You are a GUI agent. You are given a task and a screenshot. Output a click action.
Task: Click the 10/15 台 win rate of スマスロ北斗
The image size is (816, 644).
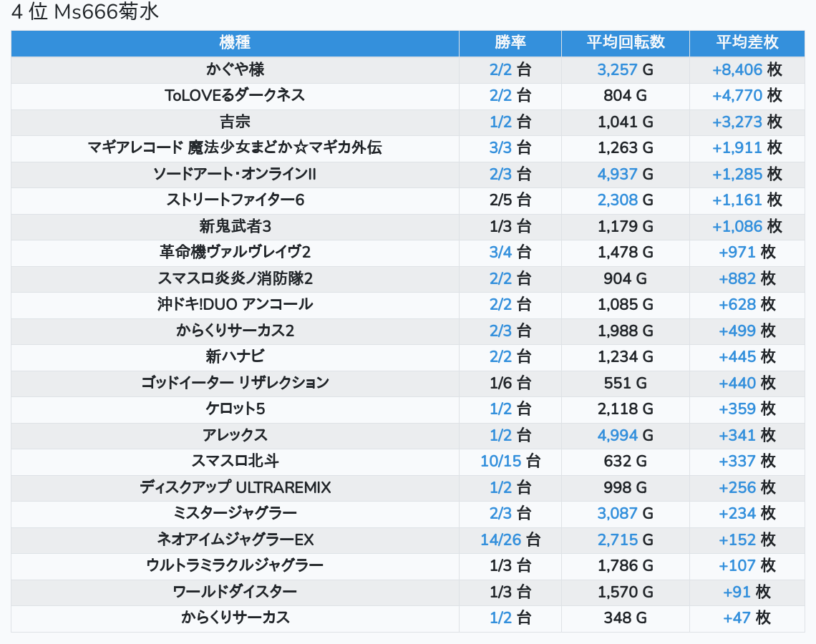coord(510,462)
